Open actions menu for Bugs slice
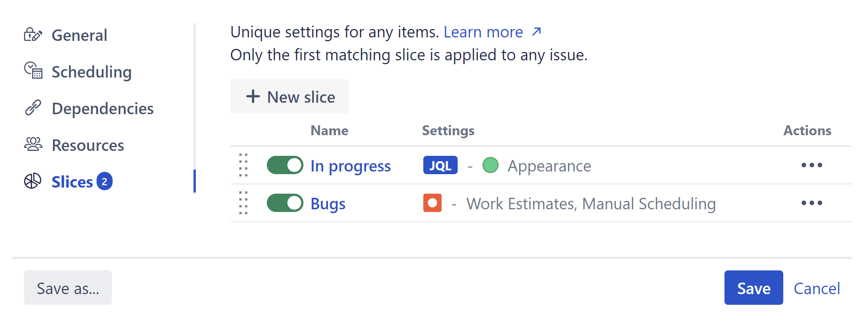Screen dimensions: 868x330 [x=812, y=203]
